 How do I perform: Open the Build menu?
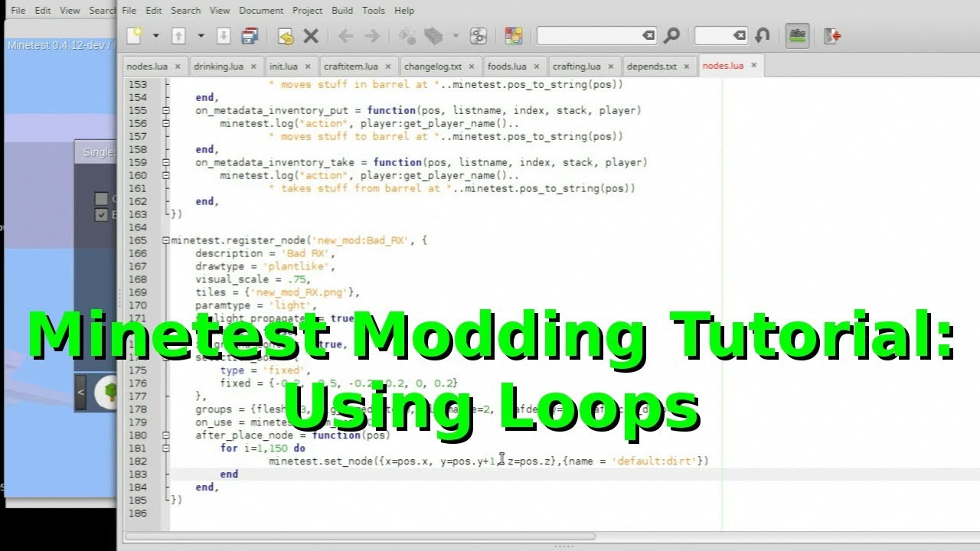342,11
